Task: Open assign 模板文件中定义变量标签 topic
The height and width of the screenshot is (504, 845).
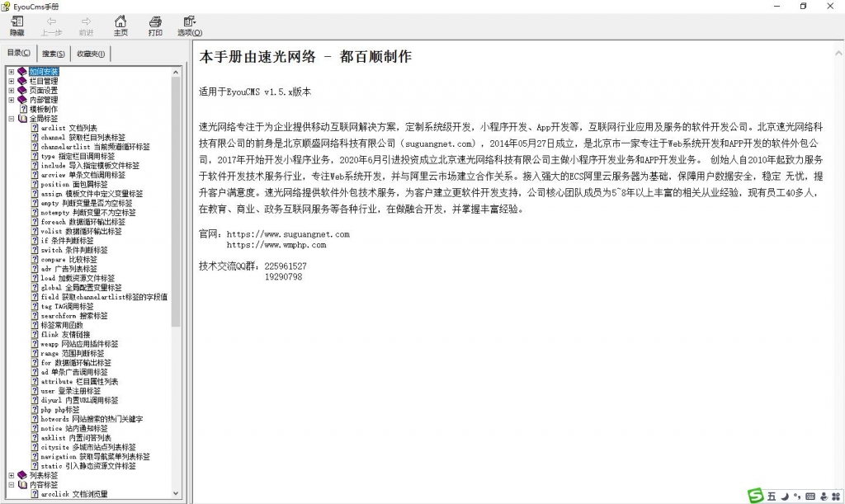Action: [92, 194]
